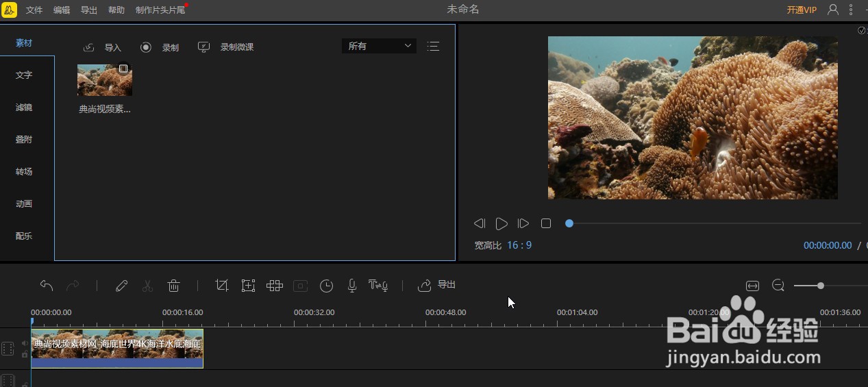Click the mosaic tool icon
Screen dimensions: 868x387
click(x=275, y=286)
